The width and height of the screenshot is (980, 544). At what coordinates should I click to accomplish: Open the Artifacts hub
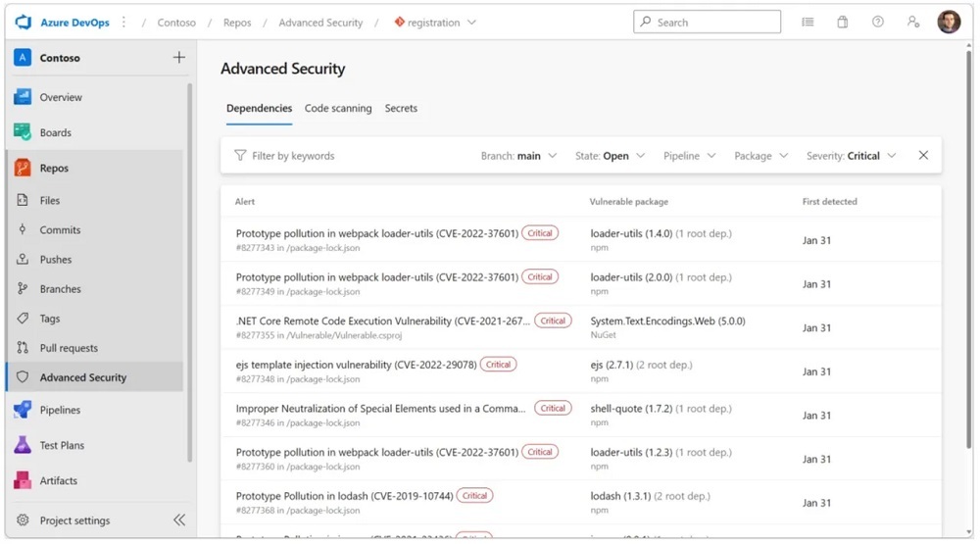58,480
